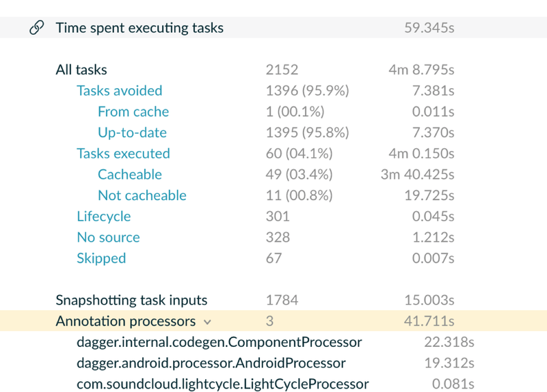Open the No source tasks link
This screenshot has height=392, width=547.
click(108, 237)
